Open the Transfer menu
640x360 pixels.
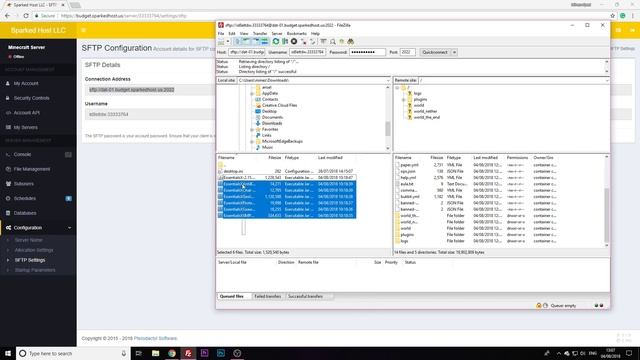(260, 33)
